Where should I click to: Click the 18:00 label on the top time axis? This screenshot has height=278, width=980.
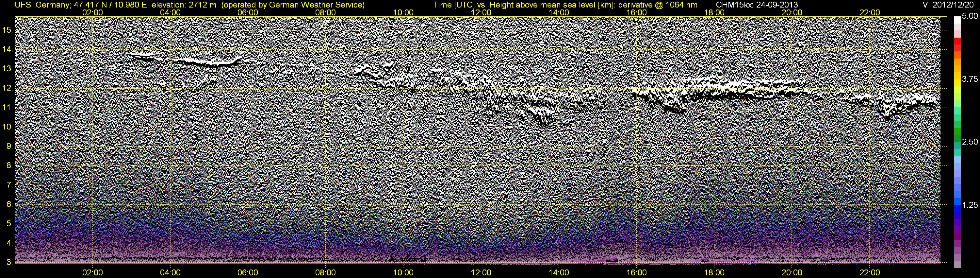coord(714,12)
